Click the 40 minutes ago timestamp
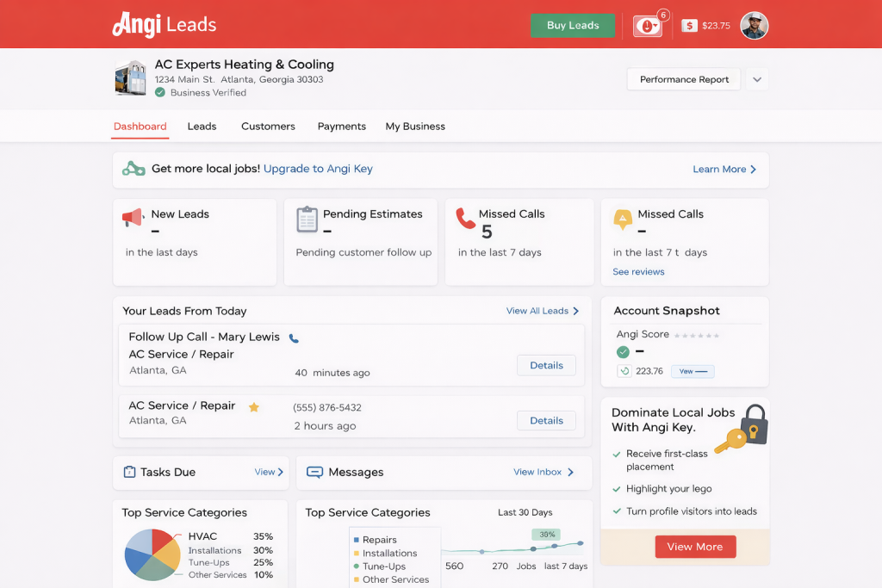Viewport: 882px width, 588px height. 332,373
